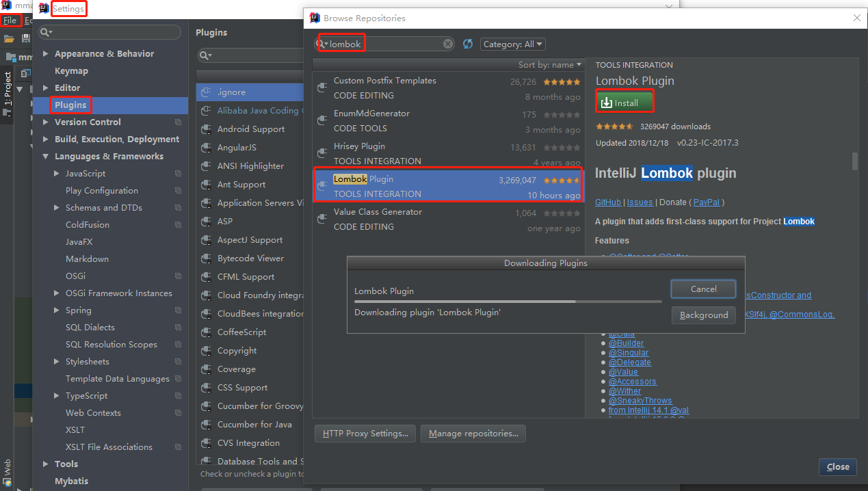Expand the JavaScript settings node

(57, 174)
